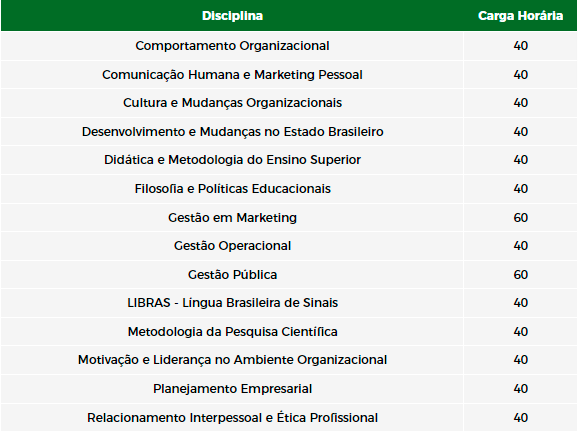Click the 60 hours value for Gestão em Marketing

pos(520,217)
